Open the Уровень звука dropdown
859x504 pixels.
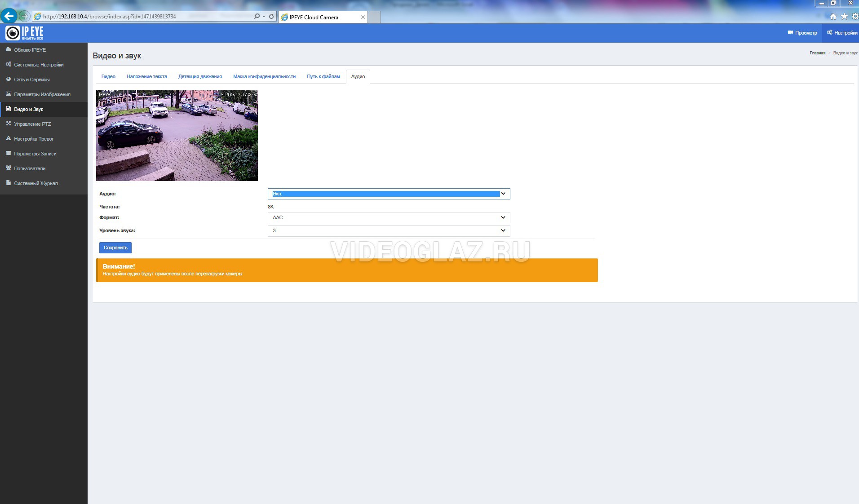tap(389, 230)
